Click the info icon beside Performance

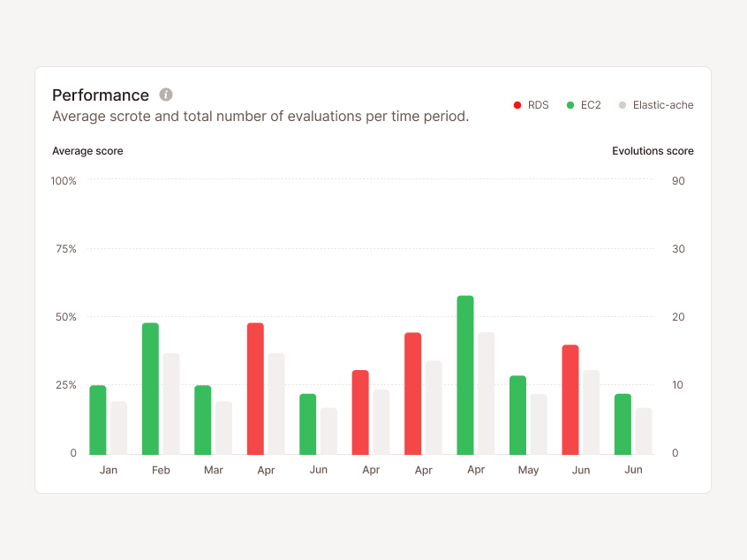[166, 95]
